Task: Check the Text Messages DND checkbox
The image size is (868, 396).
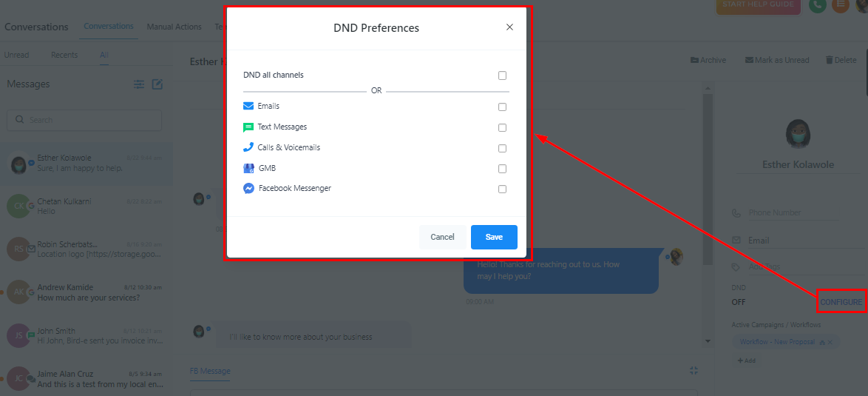Action: (x=502, y=127)
